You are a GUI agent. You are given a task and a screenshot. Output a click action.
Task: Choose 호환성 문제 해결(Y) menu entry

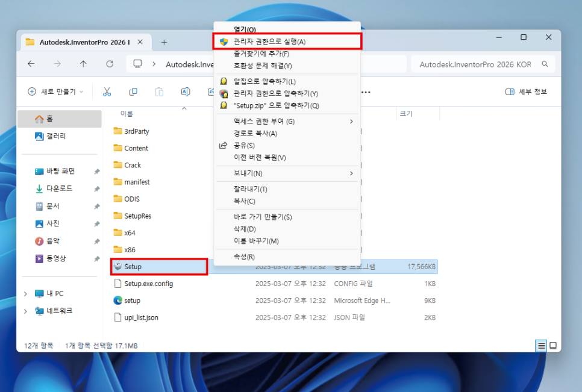287,66
